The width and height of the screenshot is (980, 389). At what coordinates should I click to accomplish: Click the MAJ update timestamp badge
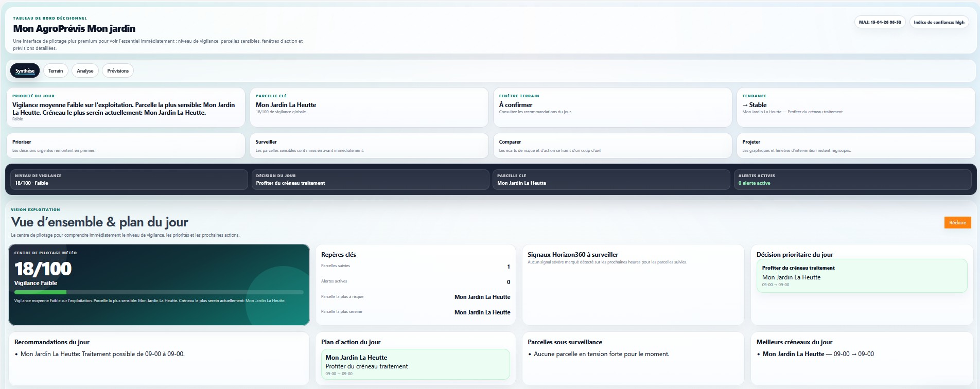(x=880, y=22)
